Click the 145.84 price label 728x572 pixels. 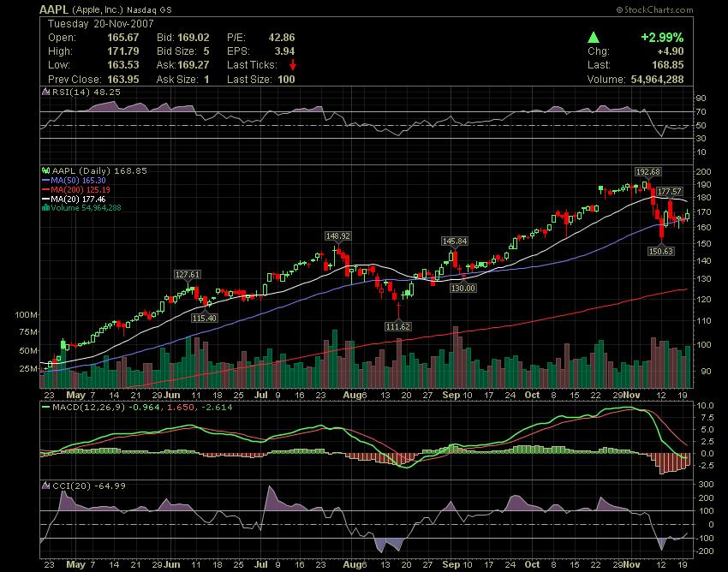455,241
